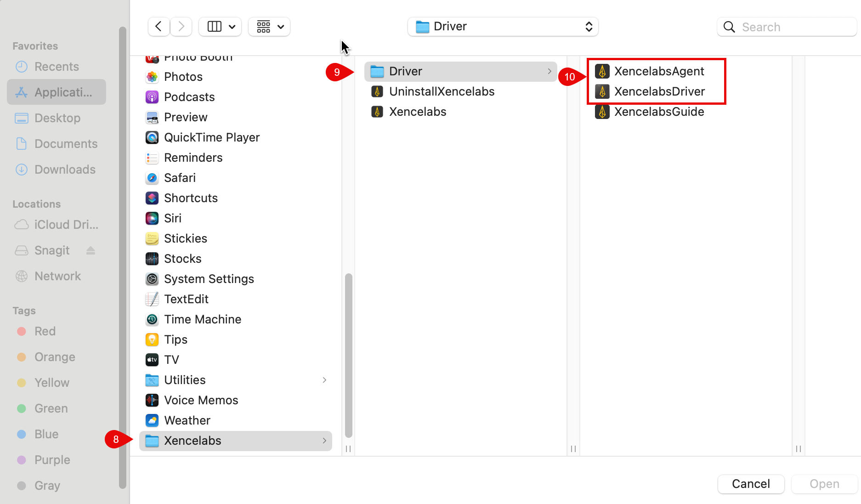Select the Stickies app
The width and height of the screenshot is (861, 504).
[x=236, y=238]
